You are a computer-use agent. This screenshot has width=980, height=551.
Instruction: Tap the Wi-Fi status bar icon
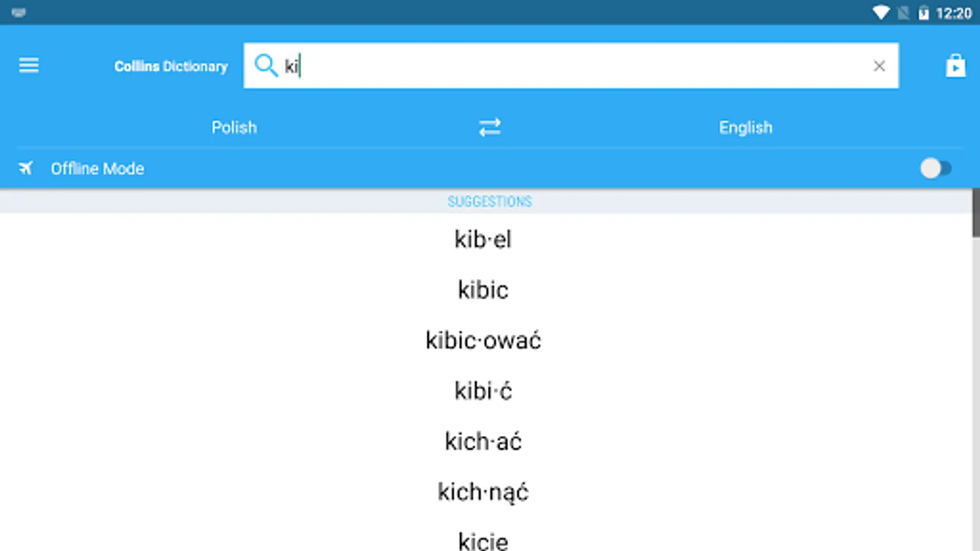(x=881, y=13)
